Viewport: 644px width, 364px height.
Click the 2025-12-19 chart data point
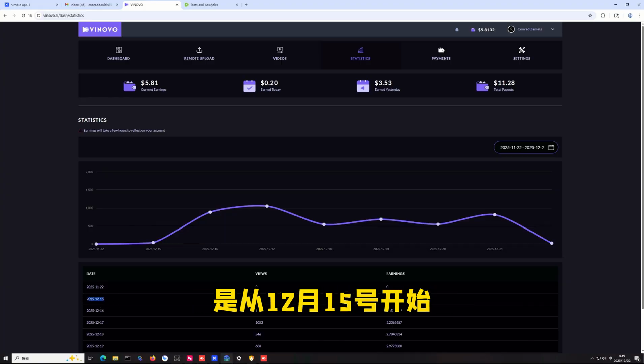(381, 219)
